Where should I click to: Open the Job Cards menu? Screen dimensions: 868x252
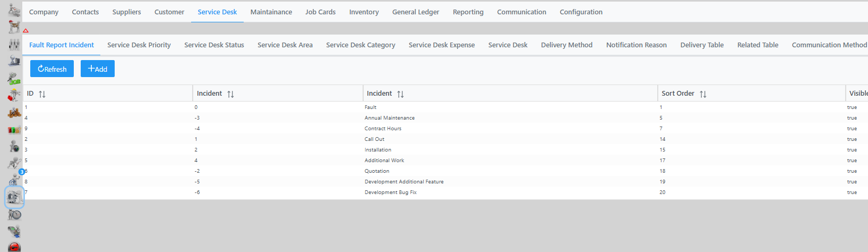coord(320,12)
